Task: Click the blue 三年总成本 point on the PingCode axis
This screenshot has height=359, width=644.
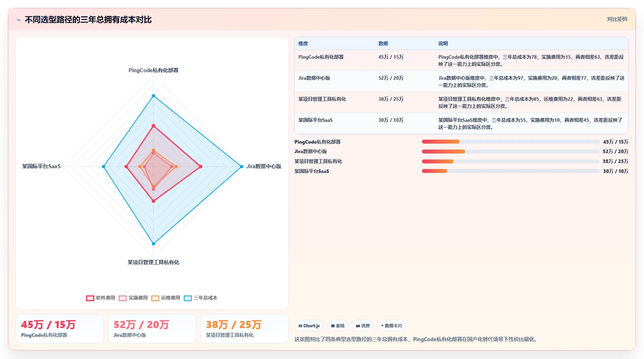Action: pyautogui.click(x=153, y=96)
